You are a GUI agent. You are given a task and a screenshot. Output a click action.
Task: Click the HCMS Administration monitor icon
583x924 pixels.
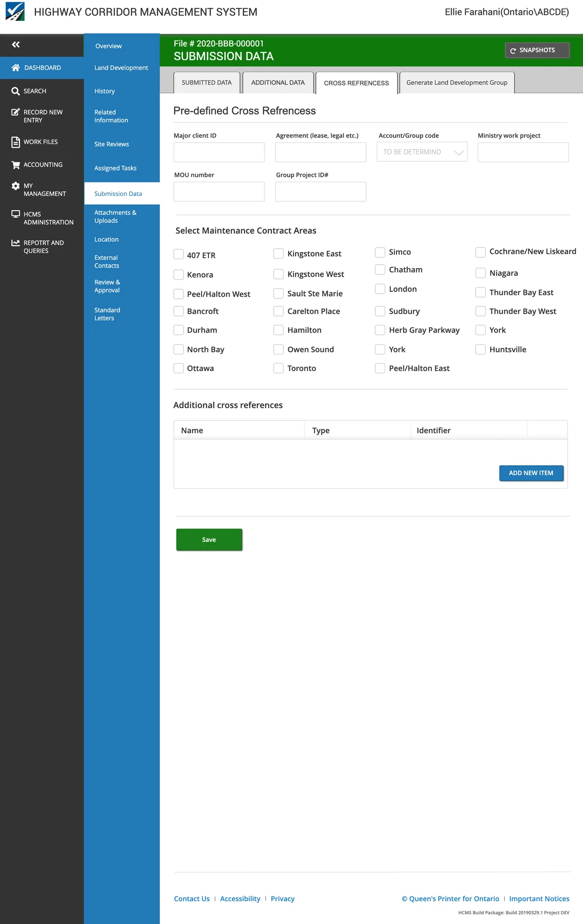[16, 214]
